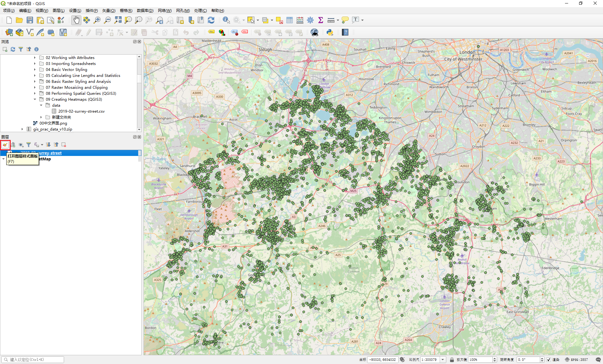Viewport: 603px width, 364px height.
Task: Open manage map themes eye icon
Action: (21, 145)
